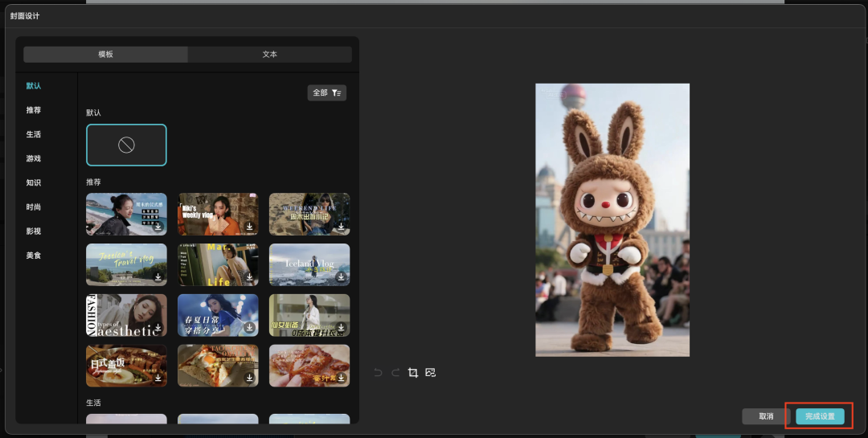Click the 取消 button

tap(765, 416)
